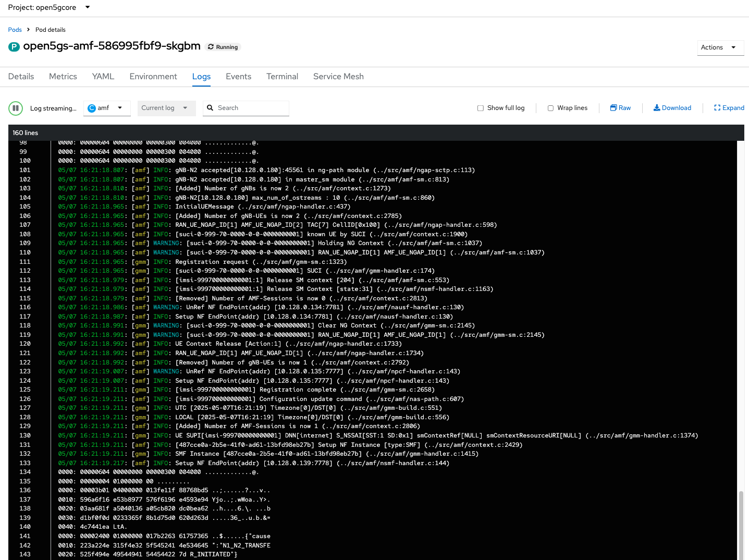Switch to the Events tab

click(239, 76)
